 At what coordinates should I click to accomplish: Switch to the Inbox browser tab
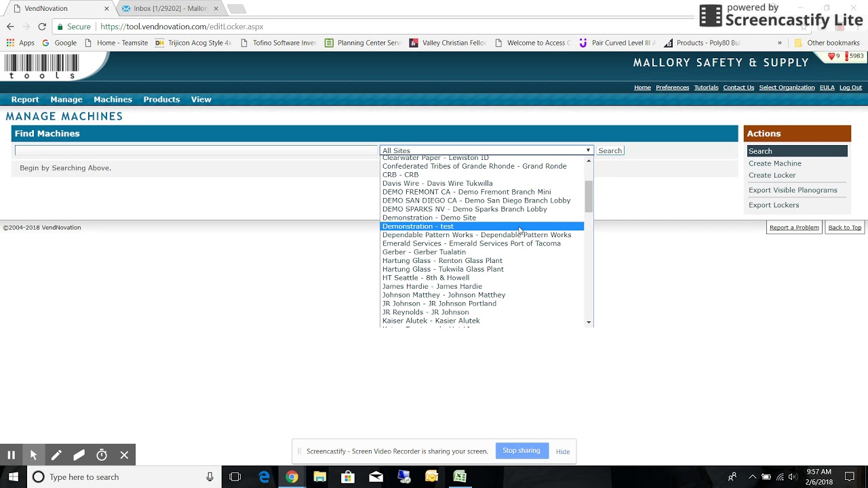coord(170,9)
